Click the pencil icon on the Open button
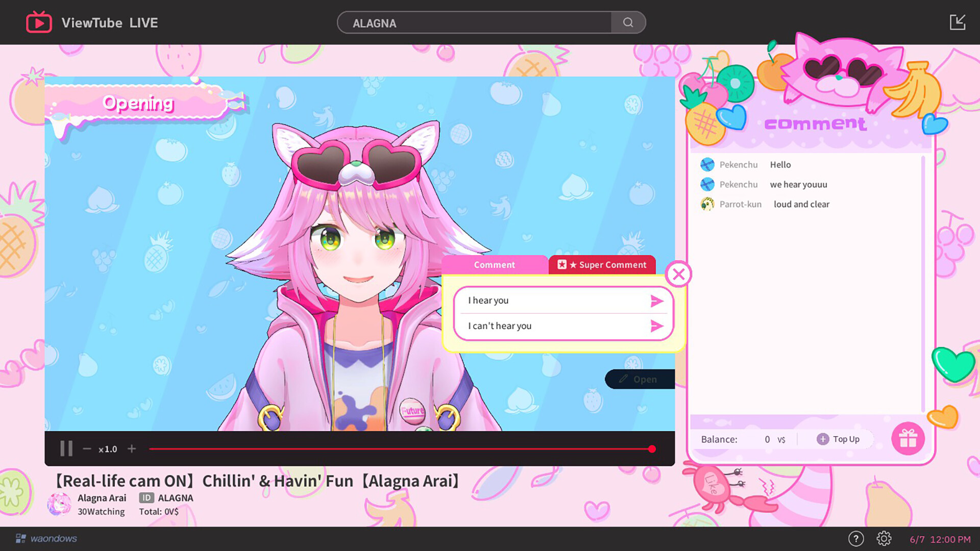This screenshot has height=551, width=980. pos(624,379)
